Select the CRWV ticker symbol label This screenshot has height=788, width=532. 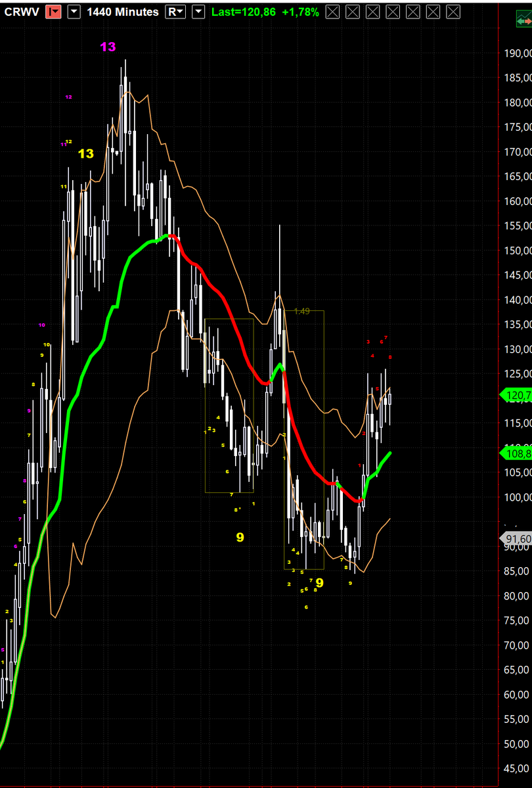(21, 12)
